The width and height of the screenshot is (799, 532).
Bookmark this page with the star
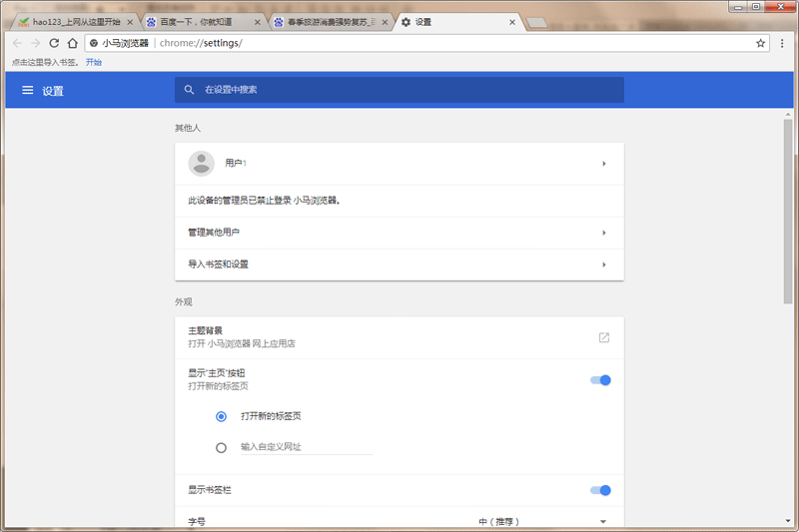pos(760,43)
